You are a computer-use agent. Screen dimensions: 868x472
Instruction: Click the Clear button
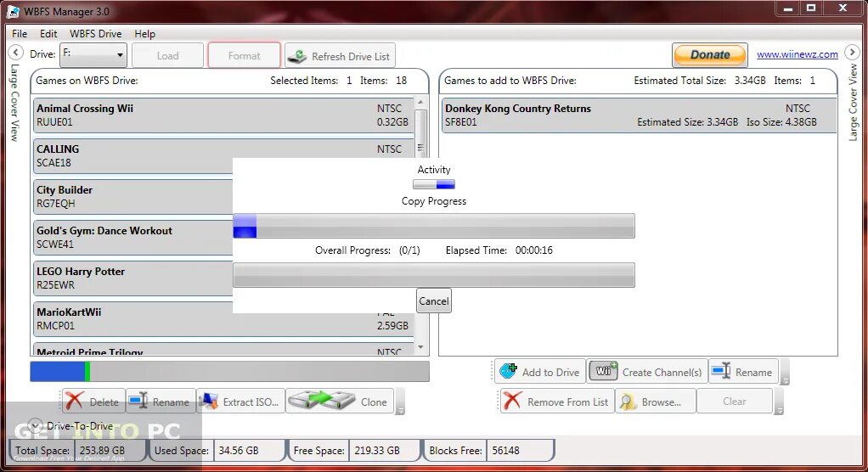[x=735, y=402]
